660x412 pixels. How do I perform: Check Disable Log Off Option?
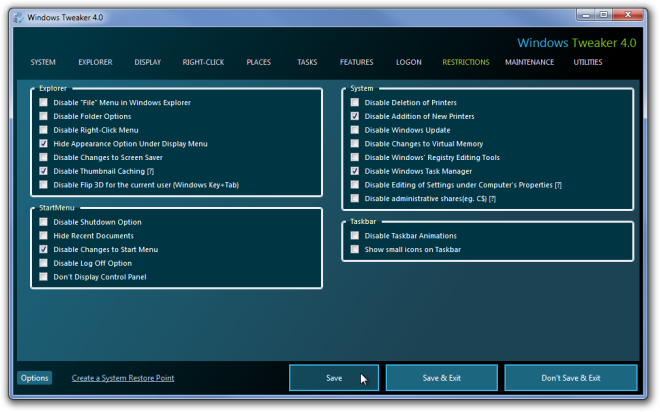(43, 263)
